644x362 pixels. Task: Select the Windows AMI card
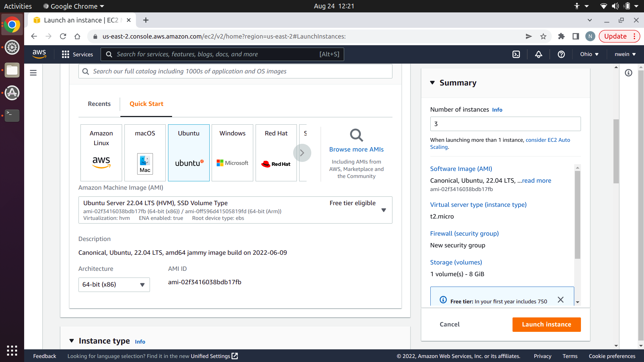tap(232, 153)
